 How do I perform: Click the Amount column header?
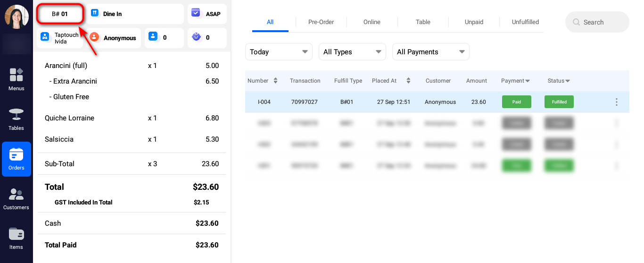tap(477, 81)
